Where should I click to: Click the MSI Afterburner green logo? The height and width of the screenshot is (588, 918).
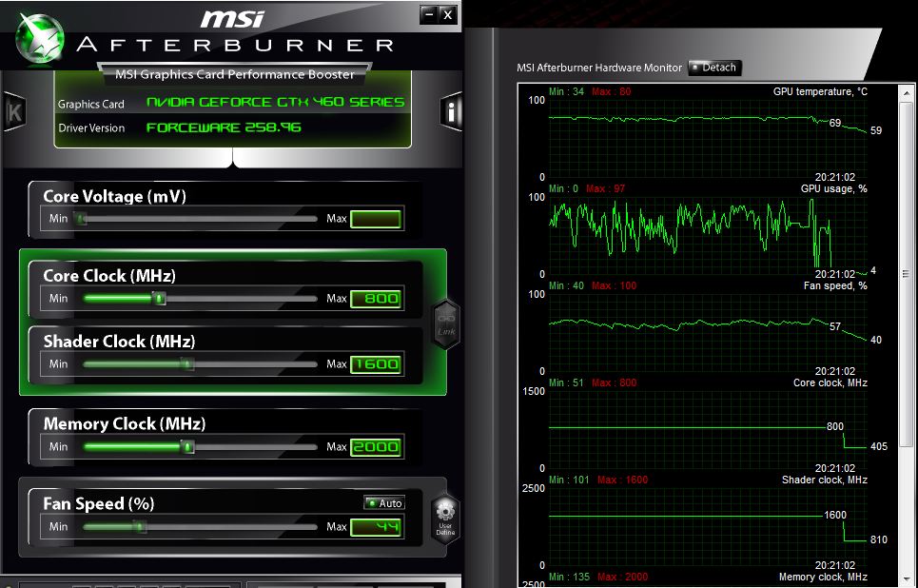(40, 39)
